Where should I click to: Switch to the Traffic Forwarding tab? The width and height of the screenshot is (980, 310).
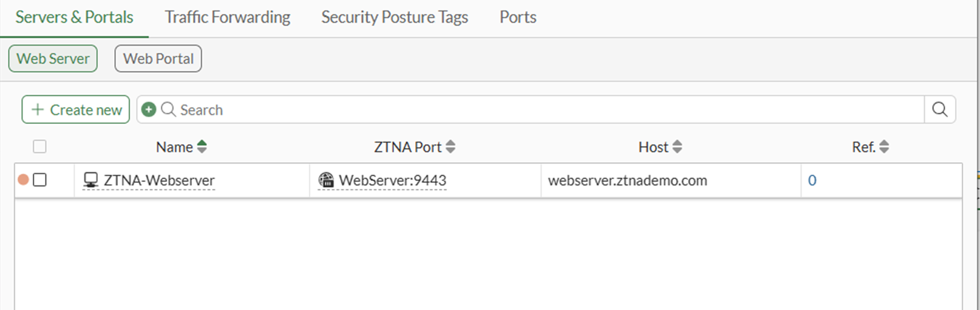227,17
